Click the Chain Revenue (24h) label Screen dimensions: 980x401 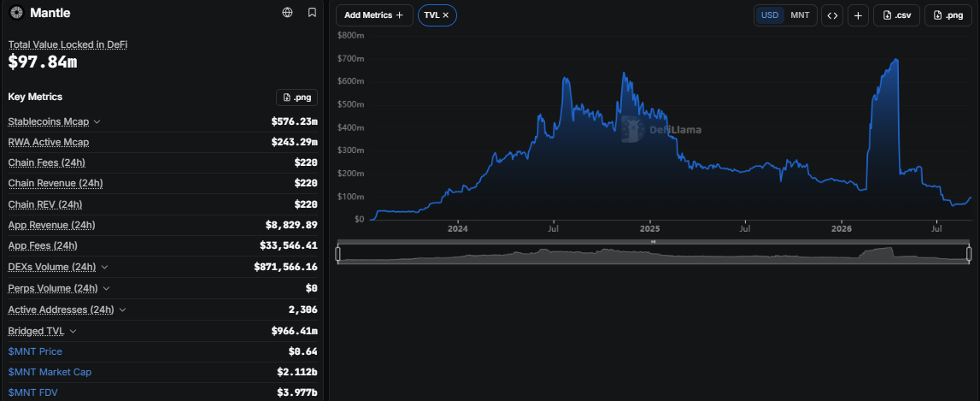(56, 183)
